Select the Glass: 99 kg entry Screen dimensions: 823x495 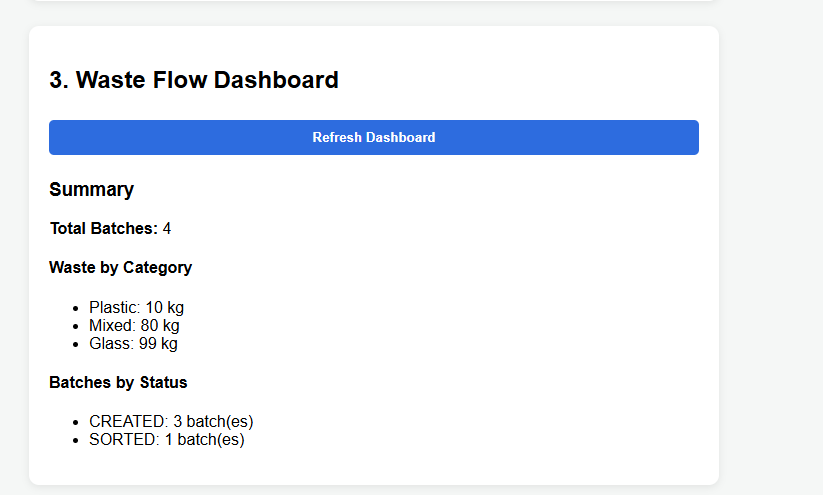click(133, 343)
